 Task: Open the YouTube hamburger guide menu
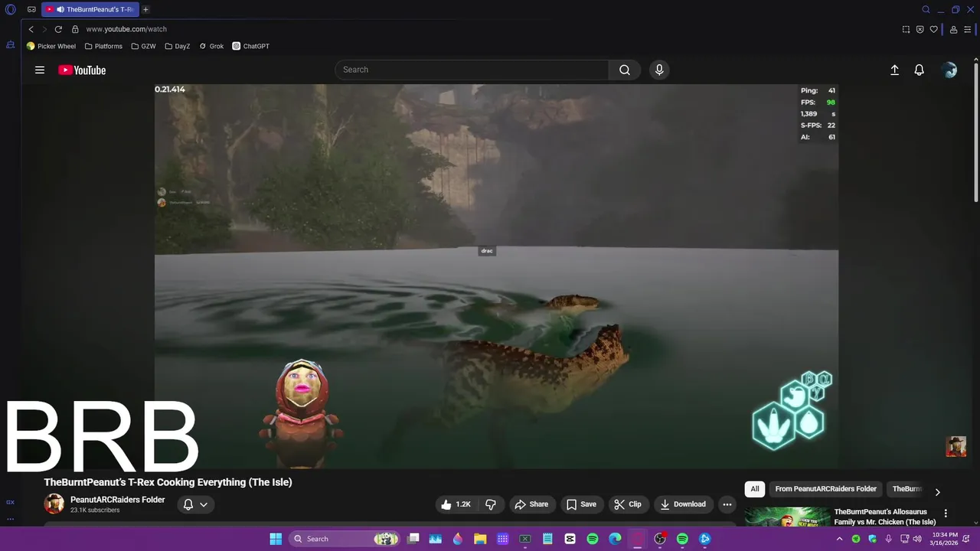click(x=40, y=70)
